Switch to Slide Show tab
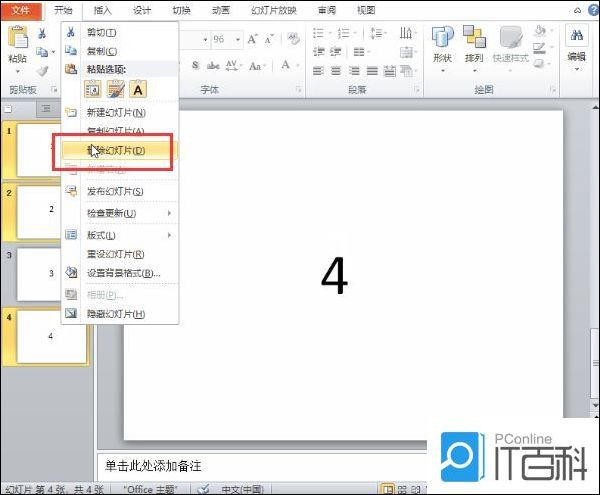Screen dimensions: 600x495 [274, 10]
